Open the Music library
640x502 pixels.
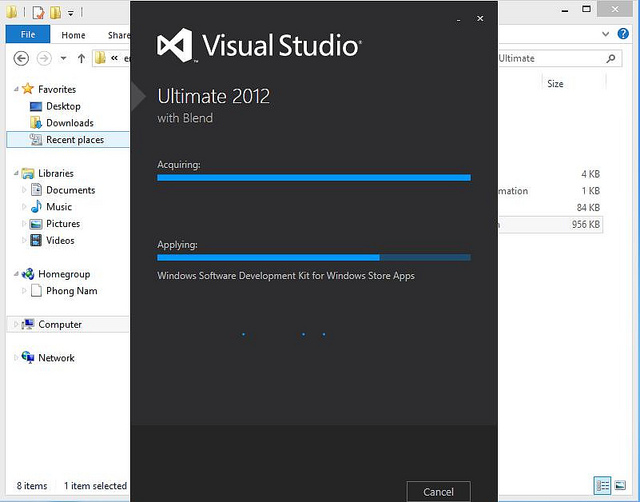pyautogui.click(x=59, y=207)
